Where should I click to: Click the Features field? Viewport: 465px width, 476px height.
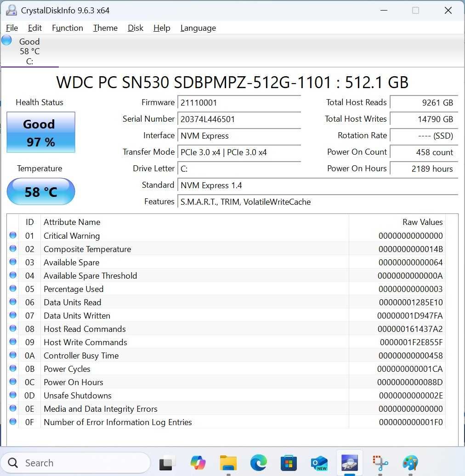tap(318, 202)
